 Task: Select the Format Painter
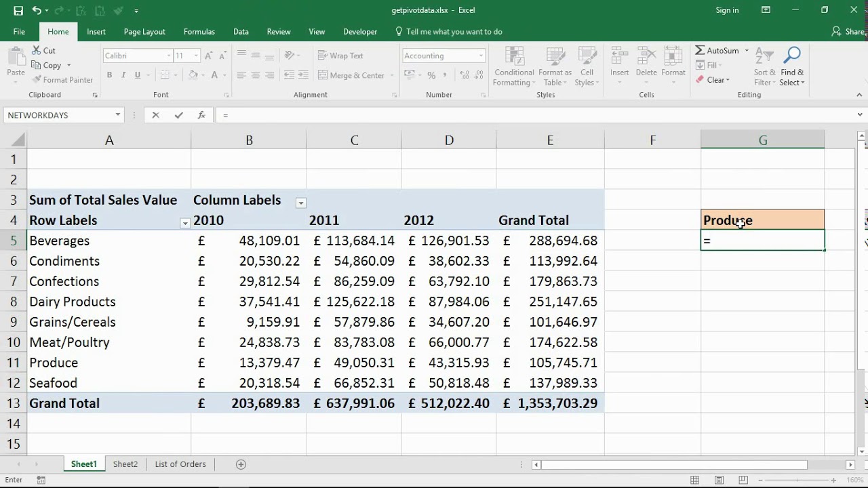tap(62, 79)
